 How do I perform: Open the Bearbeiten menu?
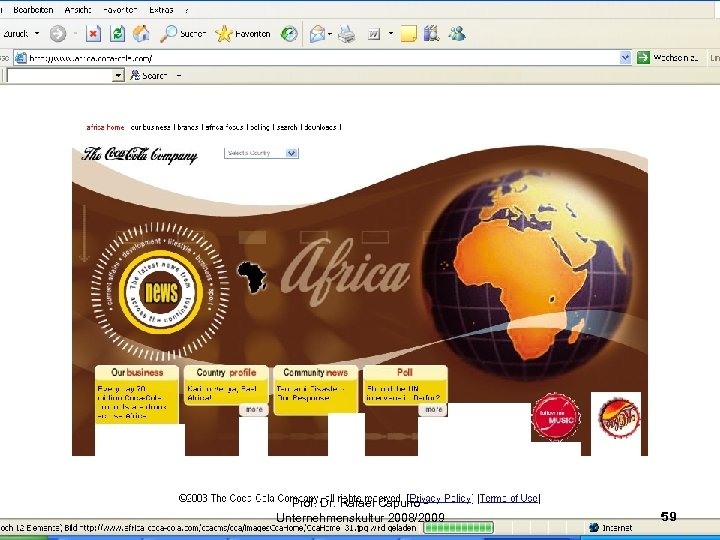33,10
